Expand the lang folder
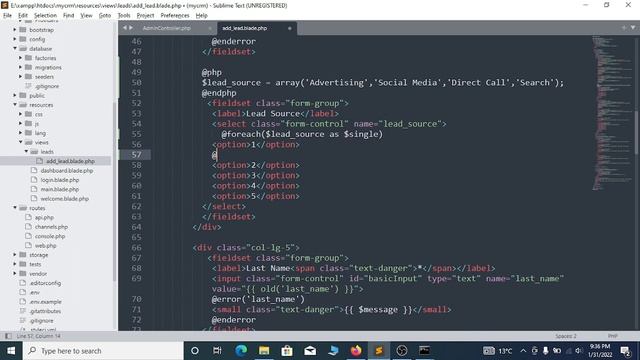This screenshot has height=360, width=640. 20,133
